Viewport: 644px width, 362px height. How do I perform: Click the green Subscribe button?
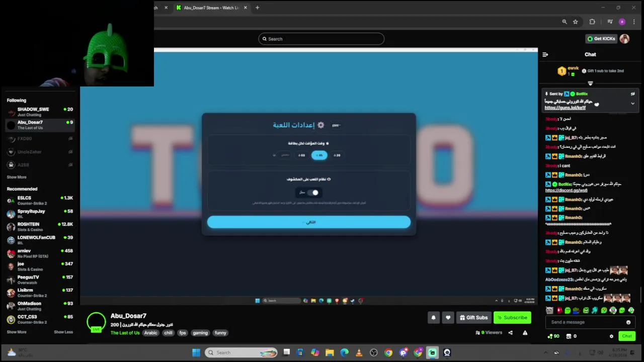(x=512, y=318)
